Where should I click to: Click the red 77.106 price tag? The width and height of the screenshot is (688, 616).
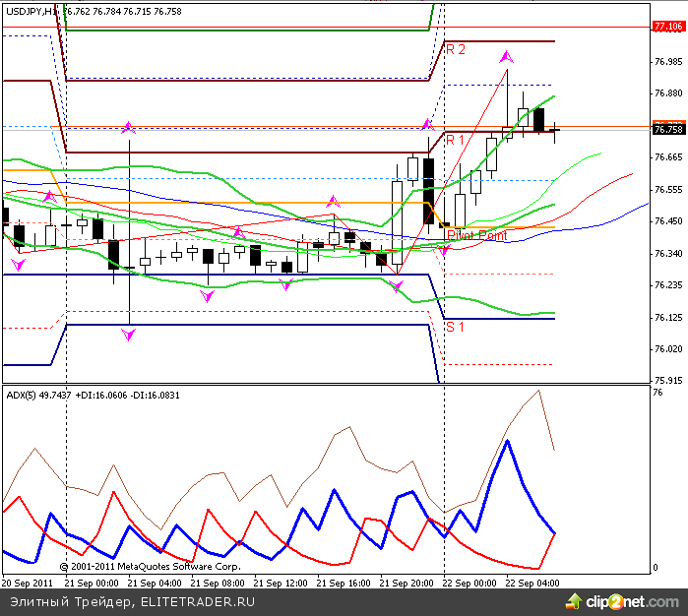tap(668, 27)
